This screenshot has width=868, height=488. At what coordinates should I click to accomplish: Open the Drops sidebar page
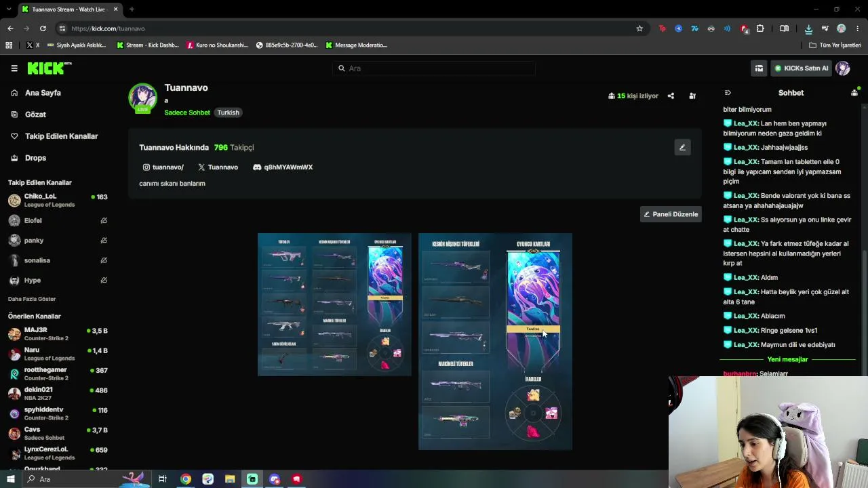pos(35,158)
